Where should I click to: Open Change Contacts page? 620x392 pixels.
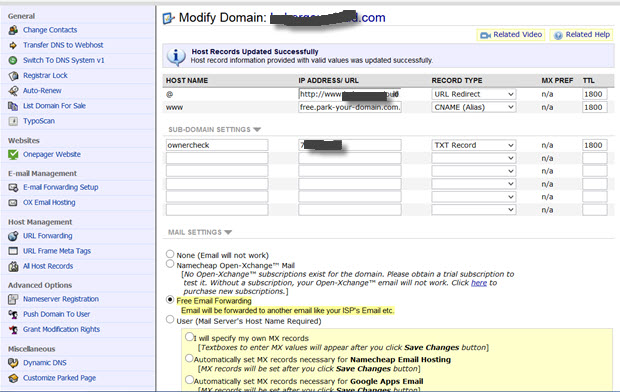point(50,30)
